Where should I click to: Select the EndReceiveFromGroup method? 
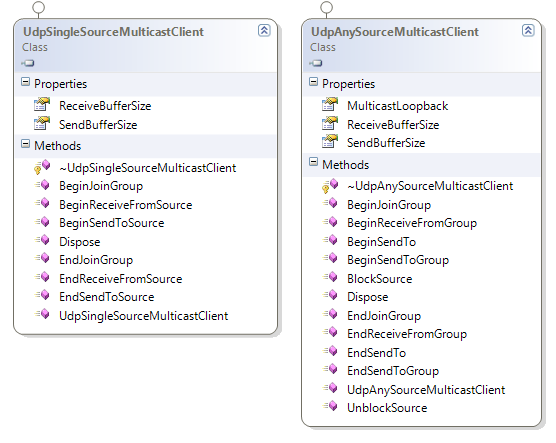(x=407, y=334)
